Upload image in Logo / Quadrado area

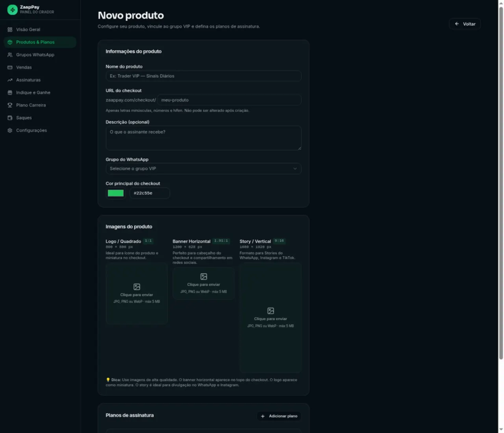pos(137,294)
